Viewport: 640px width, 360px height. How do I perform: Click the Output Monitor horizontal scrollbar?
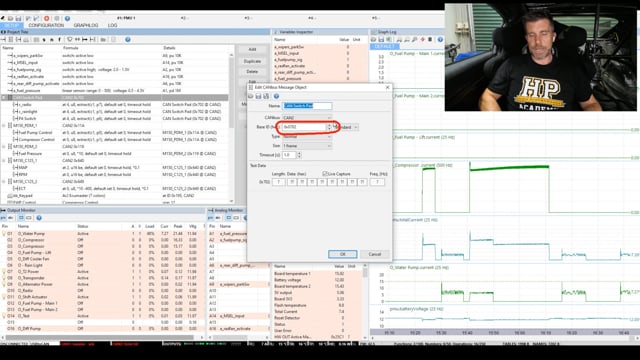click(101, 338)
